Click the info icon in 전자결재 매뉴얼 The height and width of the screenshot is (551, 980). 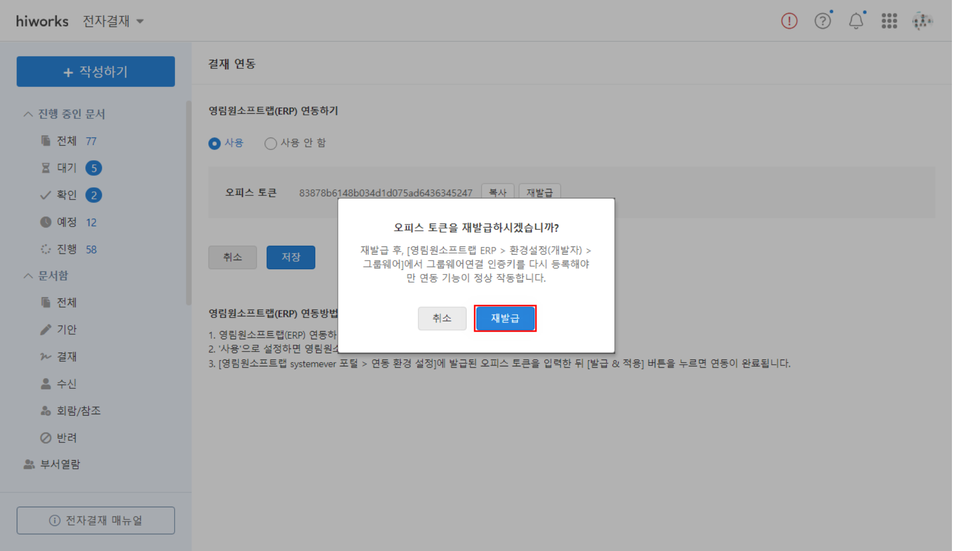pos(55,520)
